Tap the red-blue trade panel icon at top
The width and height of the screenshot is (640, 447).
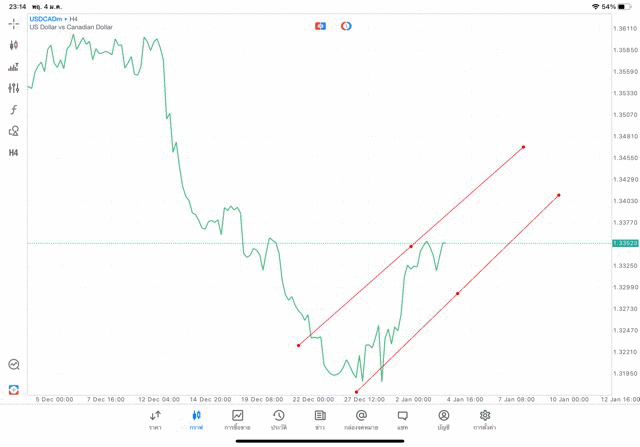(320, 26)
